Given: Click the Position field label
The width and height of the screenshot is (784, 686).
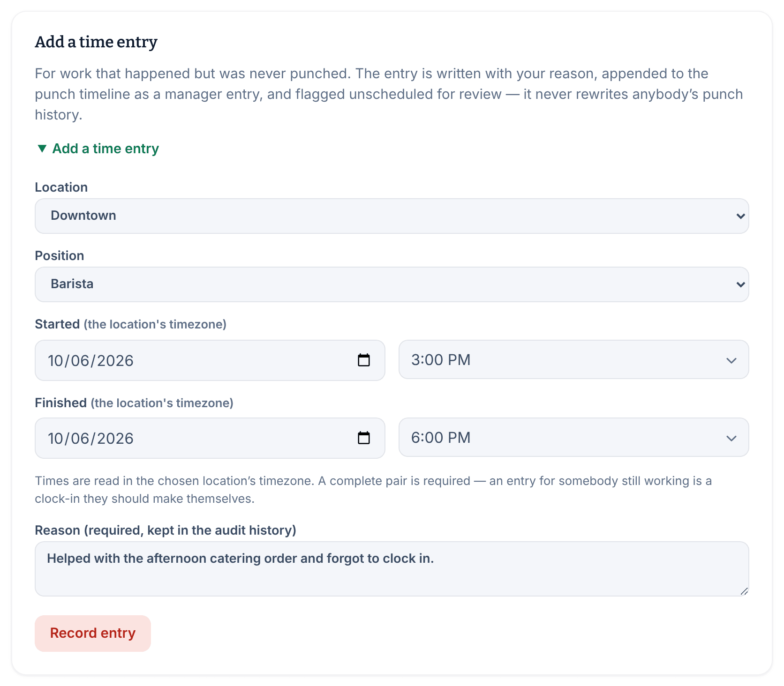Looking at the screenshot, I should pos(60,256).
